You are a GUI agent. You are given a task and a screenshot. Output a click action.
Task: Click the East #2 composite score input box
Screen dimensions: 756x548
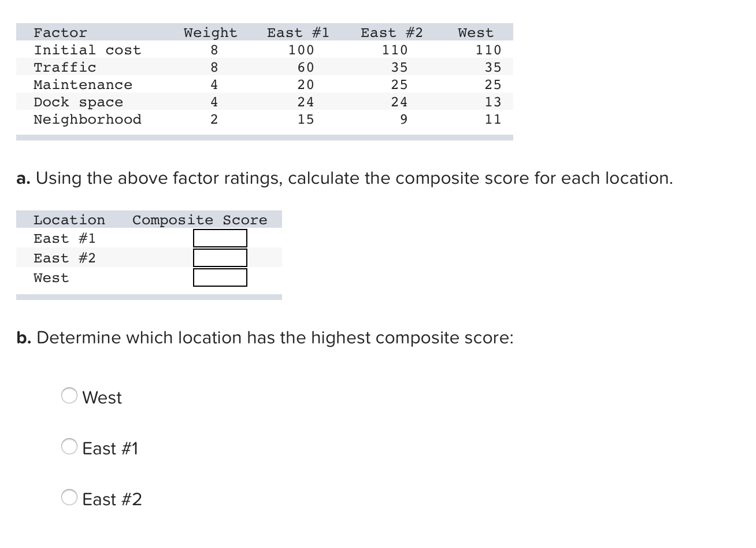click(x=220, y=258)
